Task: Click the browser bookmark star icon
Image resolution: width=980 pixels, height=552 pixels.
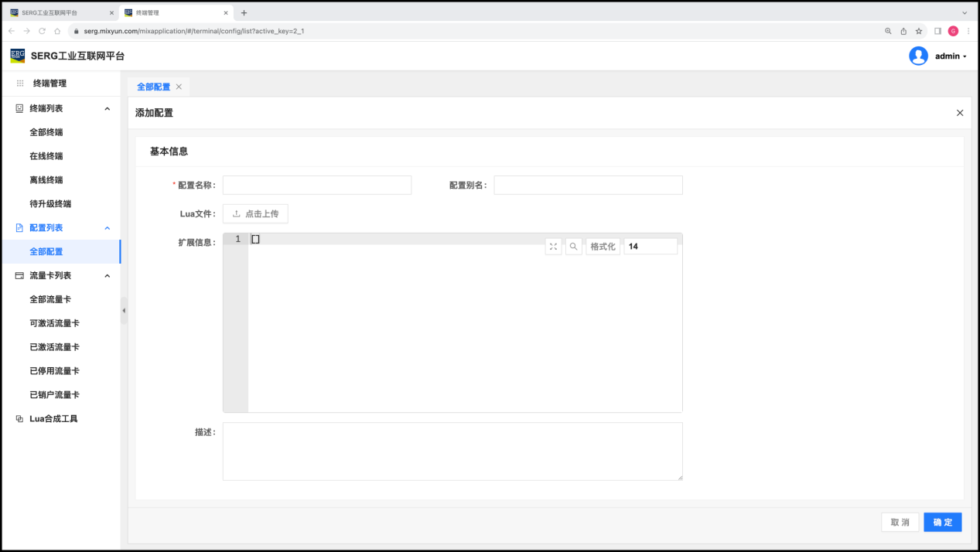Action: 919,31
